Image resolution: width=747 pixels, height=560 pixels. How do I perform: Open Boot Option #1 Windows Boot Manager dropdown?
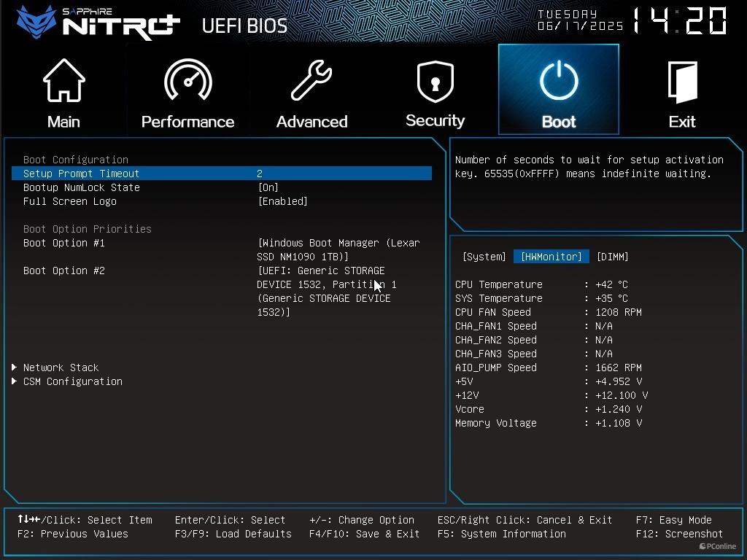tap(338, 249)
